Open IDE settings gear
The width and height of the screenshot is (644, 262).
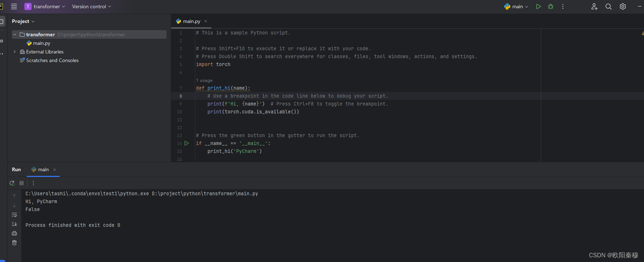point(623,6)
